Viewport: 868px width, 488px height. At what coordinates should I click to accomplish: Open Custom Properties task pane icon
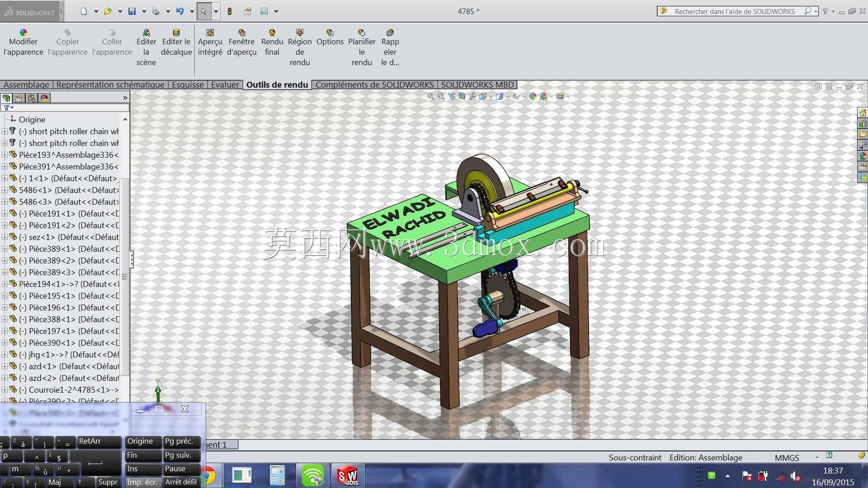[x=863, y=167]
